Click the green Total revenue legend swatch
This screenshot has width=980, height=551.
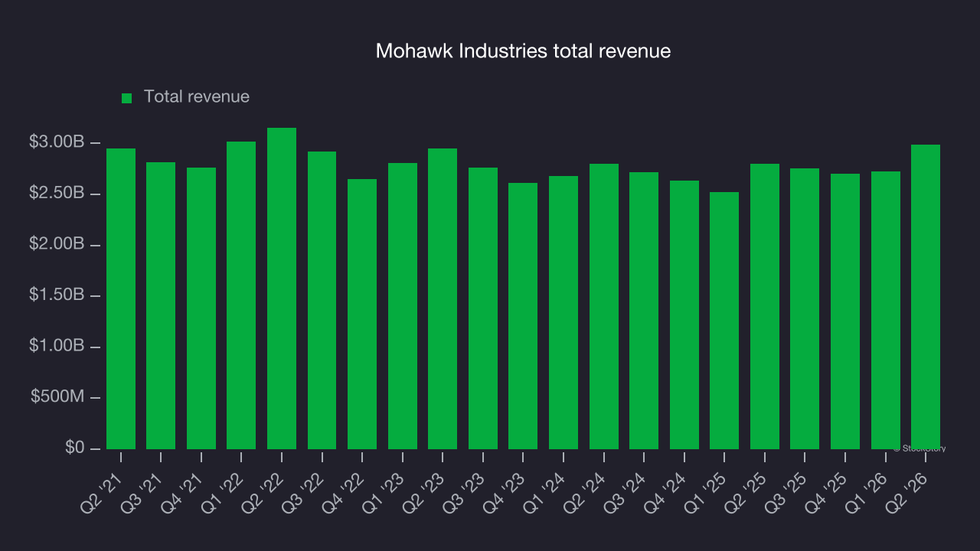pyautogui.click(x=127, y=98)
